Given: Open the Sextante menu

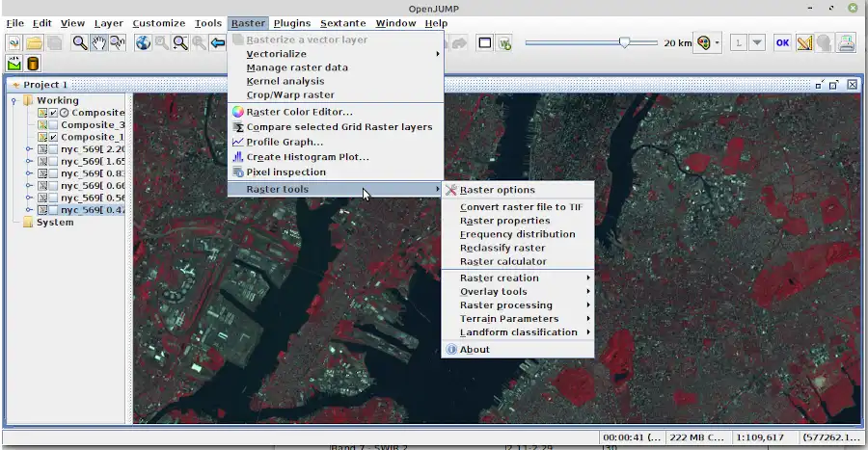Looking at the screenshot, I should [342, 23].
